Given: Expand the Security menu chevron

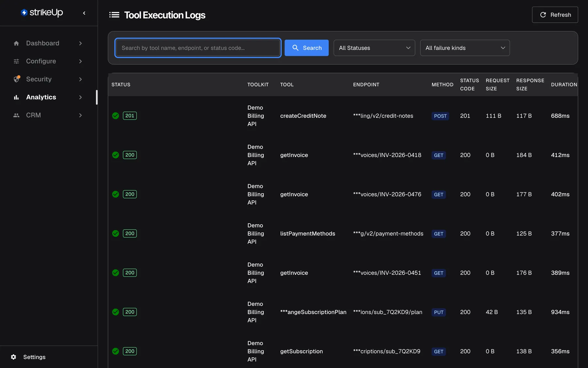Looking at the screenshot, I should 80,79.
